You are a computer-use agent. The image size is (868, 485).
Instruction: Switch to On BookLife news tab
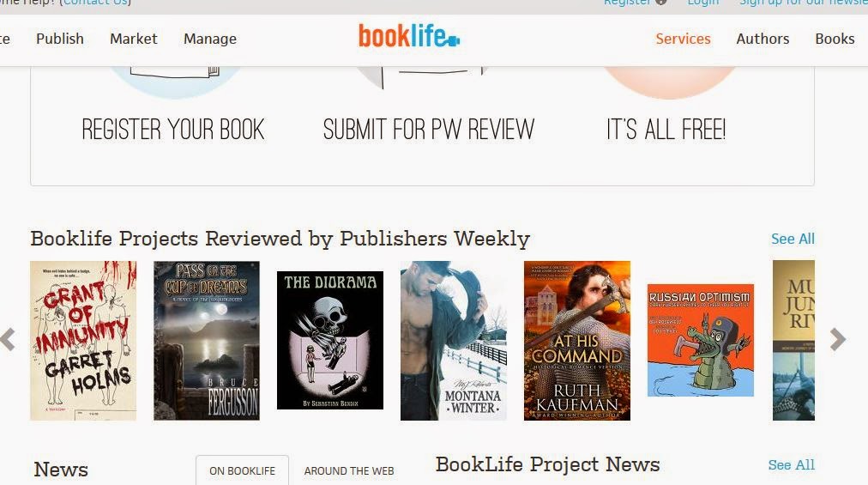[x=242, y=470]
